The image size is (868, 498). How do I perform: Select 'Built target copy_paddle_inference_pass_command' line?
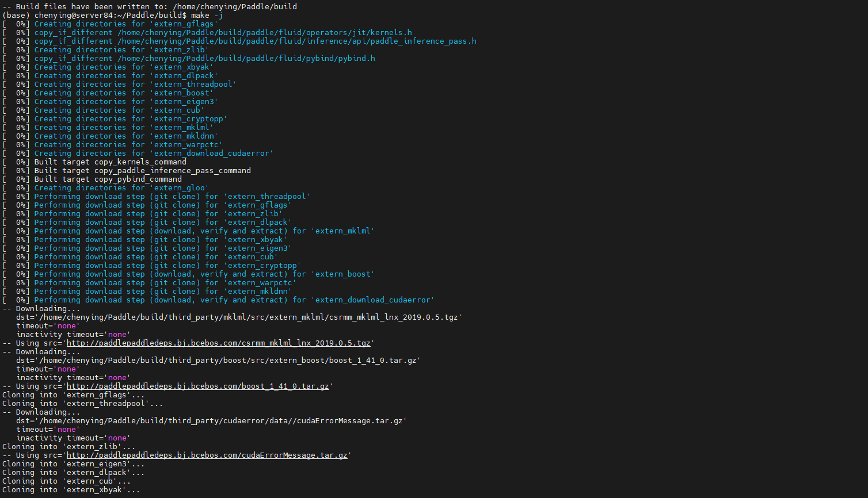(127, 170)
